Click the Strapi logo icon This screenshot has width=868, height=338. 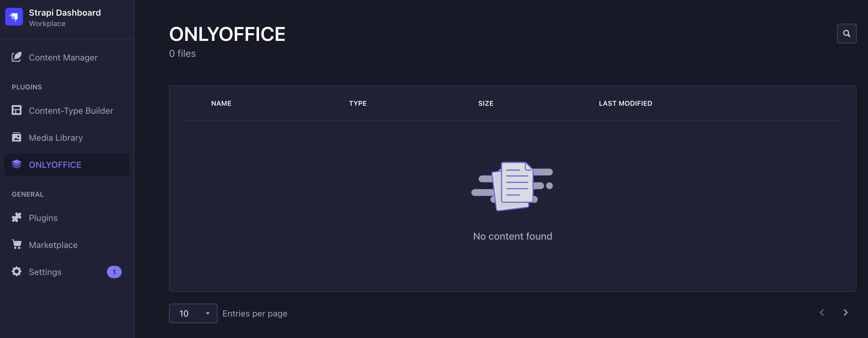click(14, 17)
